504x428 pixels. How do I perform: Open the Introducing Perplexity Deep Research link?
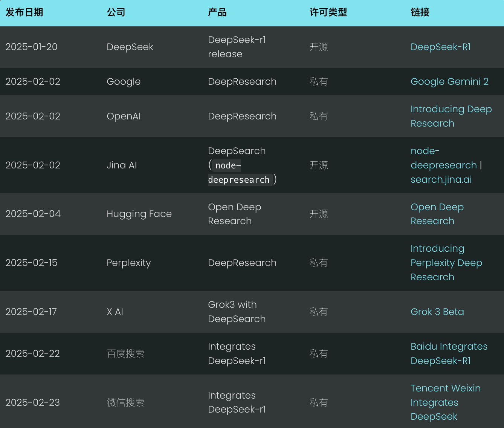(446, 263)
